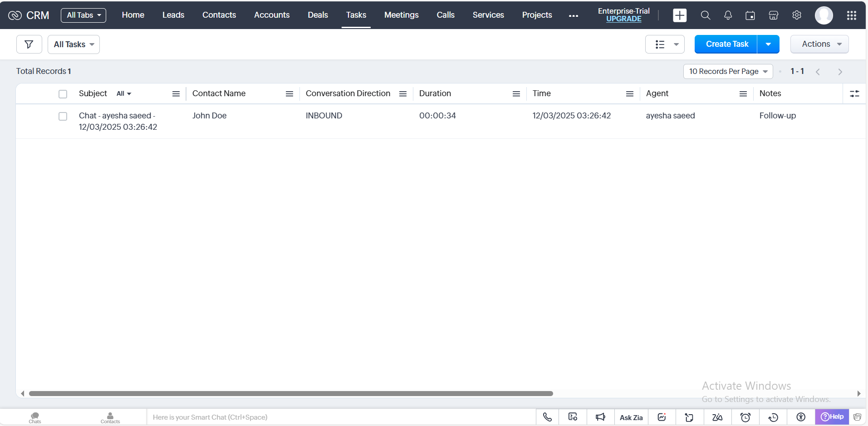Open the calendar icon in header

click(750, 15)
